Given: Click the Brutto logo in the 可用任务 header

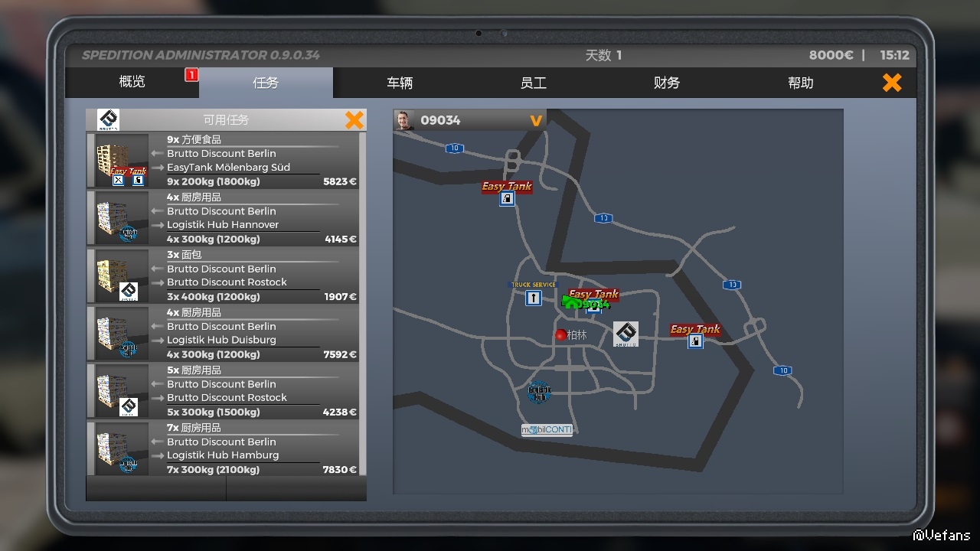Looking at the screenshot, I should tap(108, 120).
